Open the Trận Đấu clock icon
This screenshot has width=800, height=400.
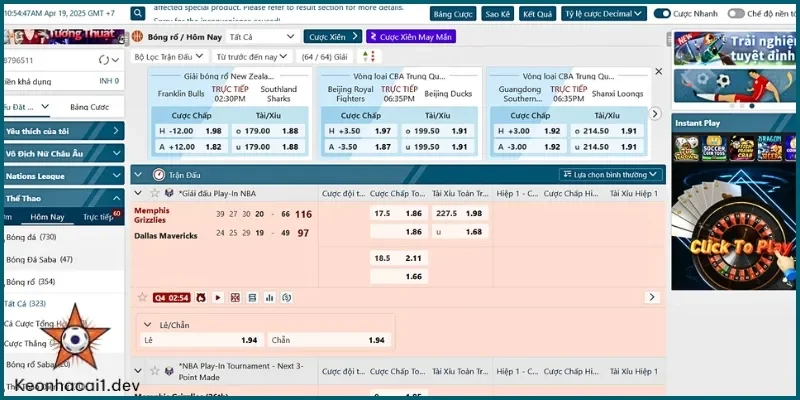(159, 175)
